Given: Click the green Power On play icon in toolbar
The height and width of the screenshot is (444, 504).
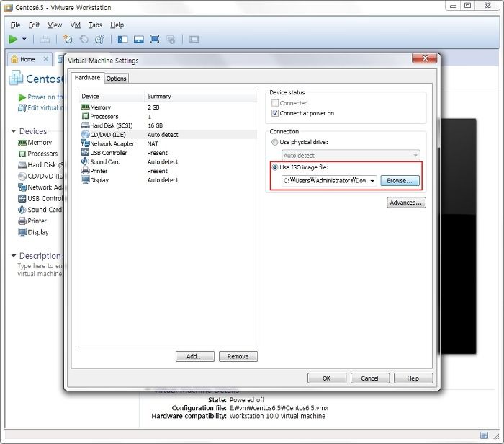Looking at the screenshot, I should coord(13,39).
